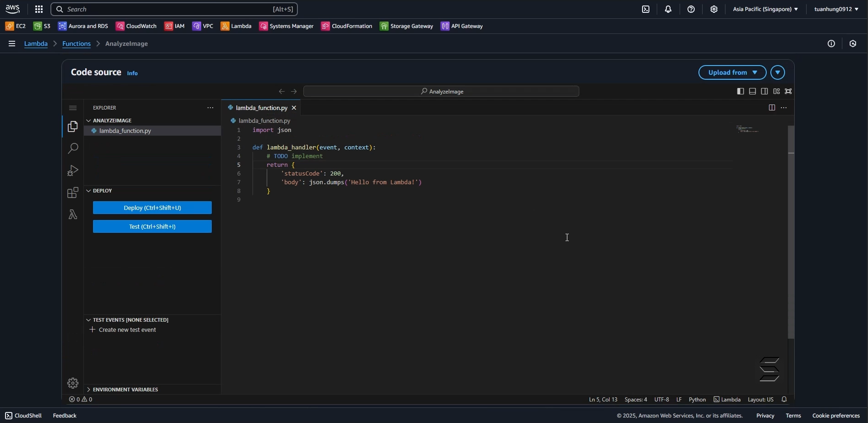Toggle the side navigation hamburger menu

(x=12, y=44)
